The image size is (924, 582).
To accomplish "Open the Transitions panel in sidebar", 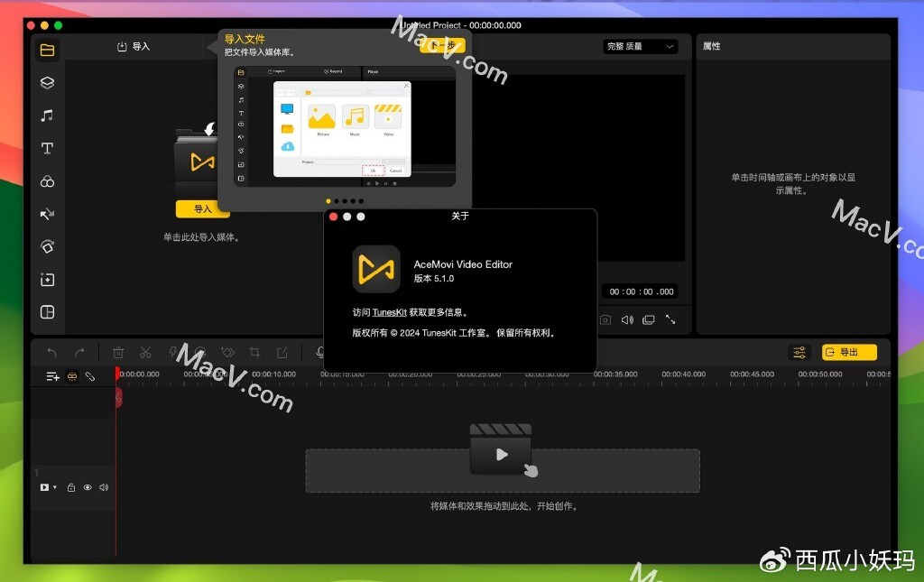I will [x=47, y=214].
